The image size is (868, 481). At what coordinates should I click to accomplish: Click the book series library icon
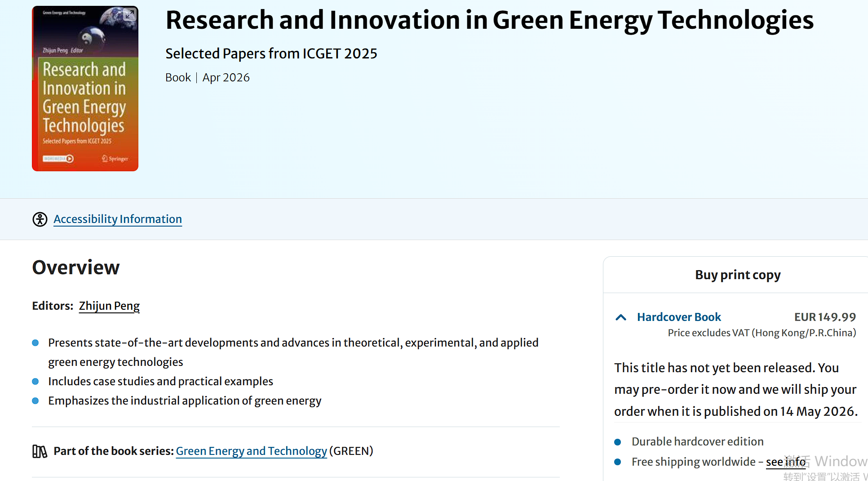(40, 451)
